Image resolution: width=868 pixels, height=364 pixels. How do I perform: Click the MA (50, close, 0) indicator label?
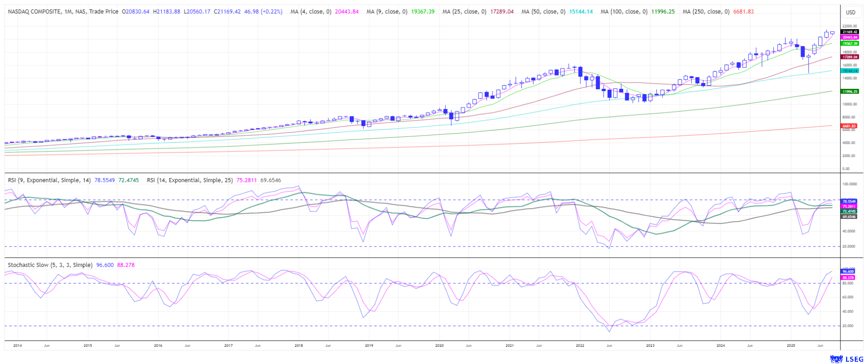click(x=543, y=11)
